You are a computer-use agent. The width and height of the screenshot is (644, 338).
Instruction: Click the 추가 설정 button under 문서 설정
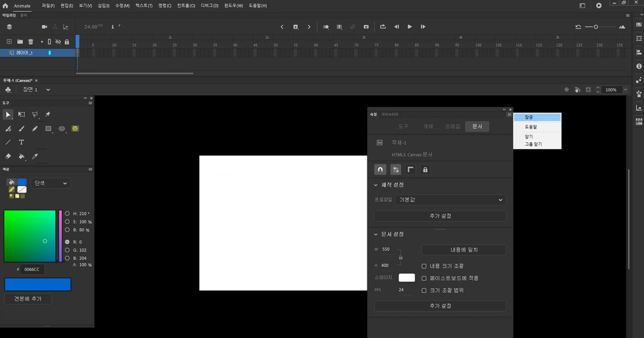tap(440, 306)
